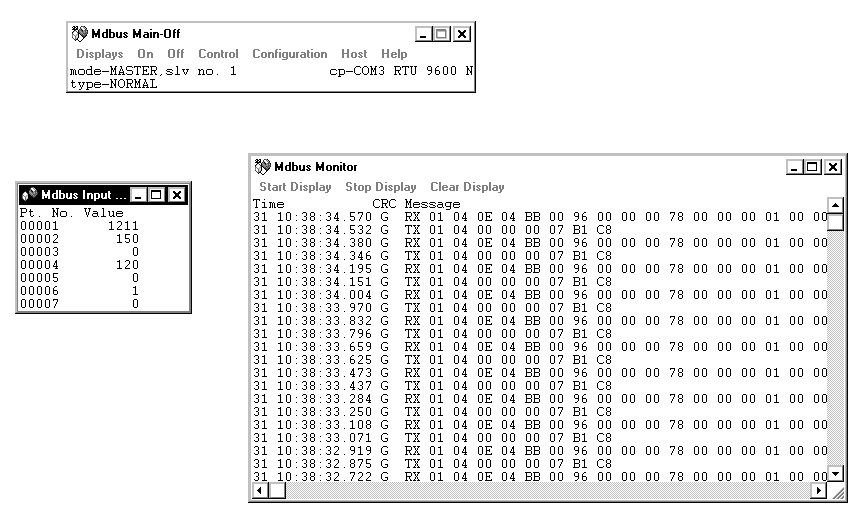Viewport: 865px width, 519px height.
Task: Select point 00001 row with value 1211
Action: (x=79, y=226)
